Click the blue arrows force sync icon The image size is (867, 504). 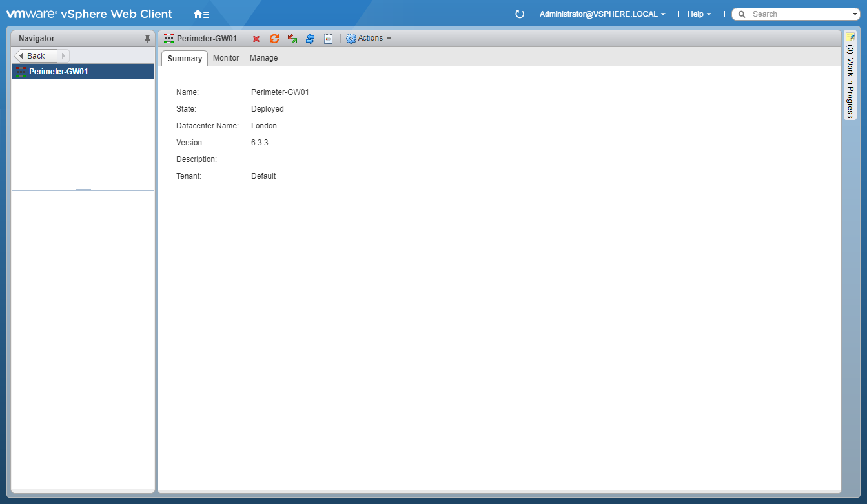coord(310,39)
